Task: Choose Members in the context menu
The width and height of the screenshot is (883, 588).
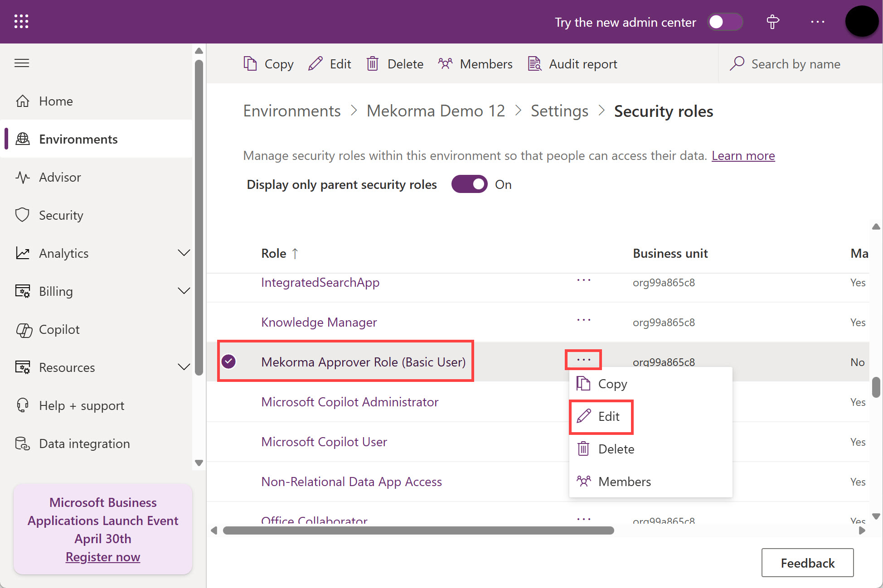Action: [624, 482]
